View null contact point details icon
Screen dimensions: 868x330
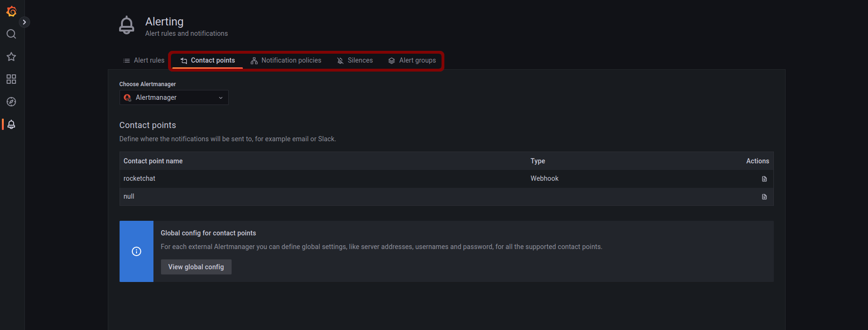pos(764,197)
